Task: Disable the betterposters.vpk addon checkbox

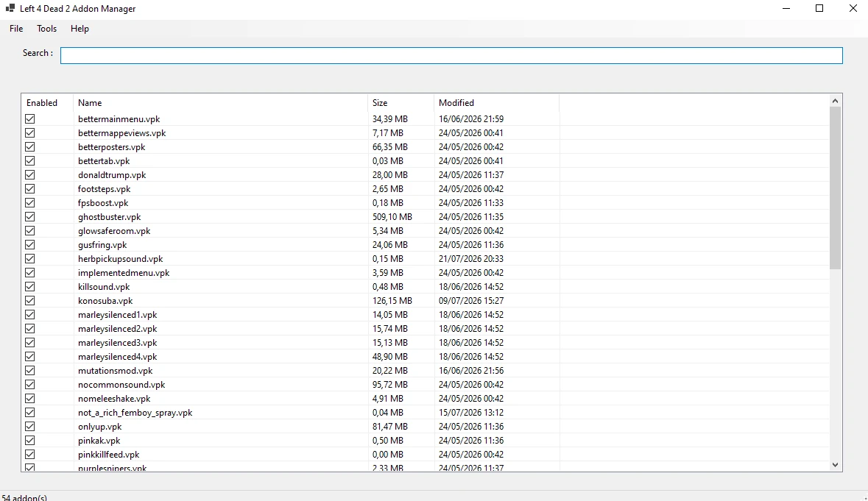Action: (x=30, y=146)
